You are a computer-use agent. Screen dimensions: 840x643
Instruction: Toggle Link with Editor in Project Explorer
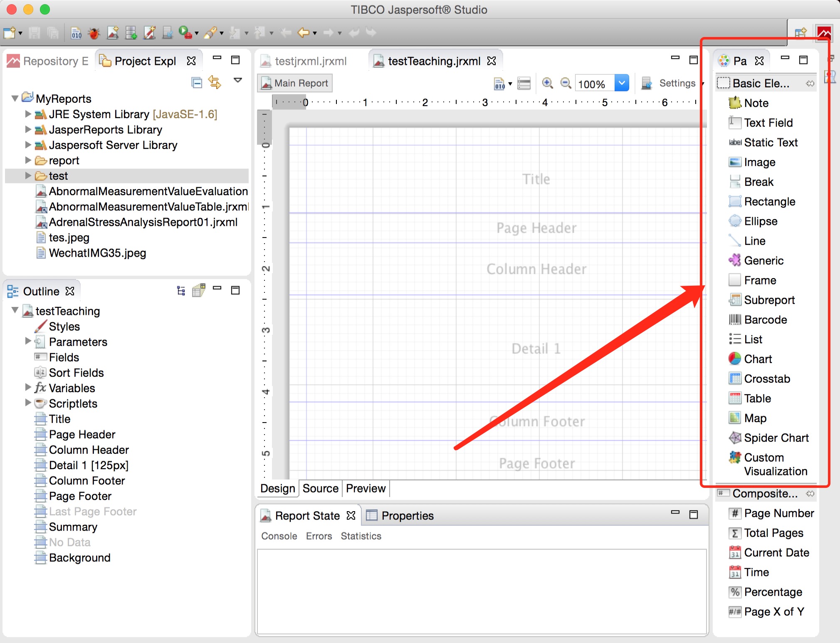[215, 82]
